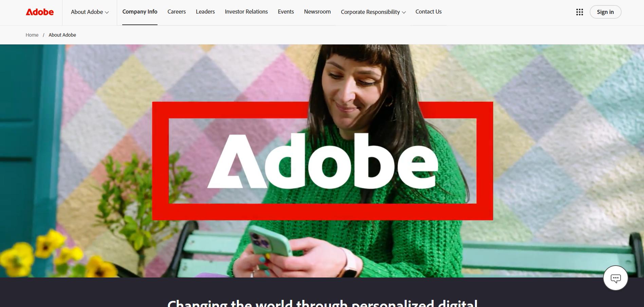Click the large Adobe hero video banner
The width and height of the screenshot is (644, 307).
(322, 161)
